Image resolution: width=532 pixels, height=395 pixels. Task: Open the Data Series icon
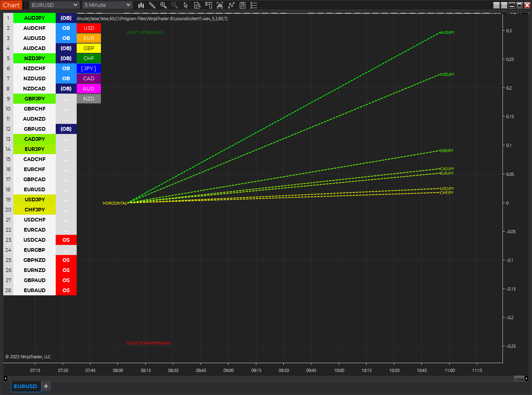click(x=220, y=5)
